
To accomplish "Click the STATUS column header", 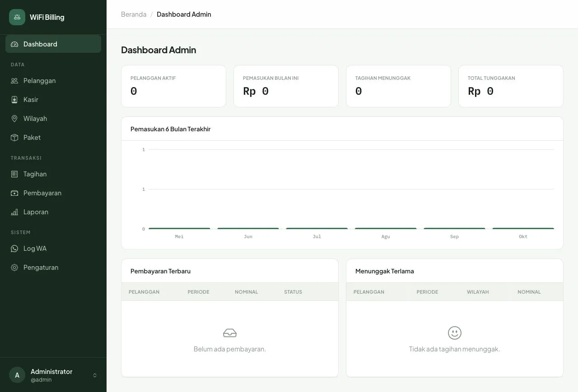I will 293,292.
